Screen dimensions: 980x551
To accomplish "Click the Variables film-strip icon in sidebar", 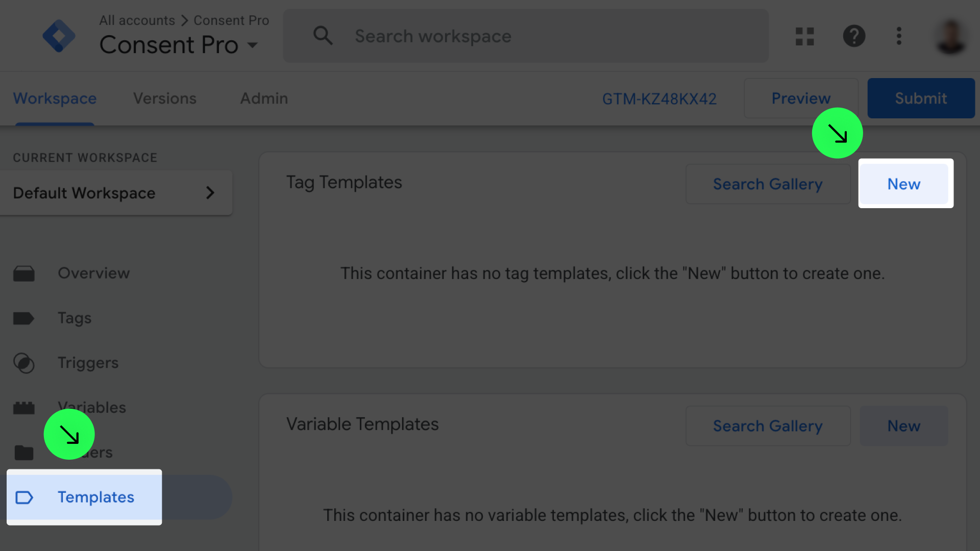I will pos(24,408).
